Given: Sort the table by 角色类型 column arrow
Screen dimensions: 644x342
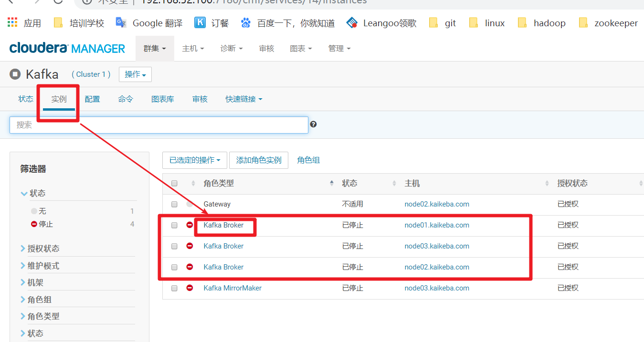Looking at the screenshot, I should pyautogui.click(x=332, y=183).
